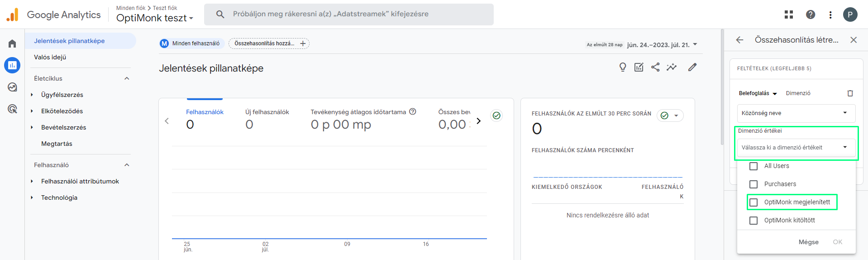Screen dimensions: 868x260
Task: Click Minden fiók breadcrumb link
Action: coord(131,8)
